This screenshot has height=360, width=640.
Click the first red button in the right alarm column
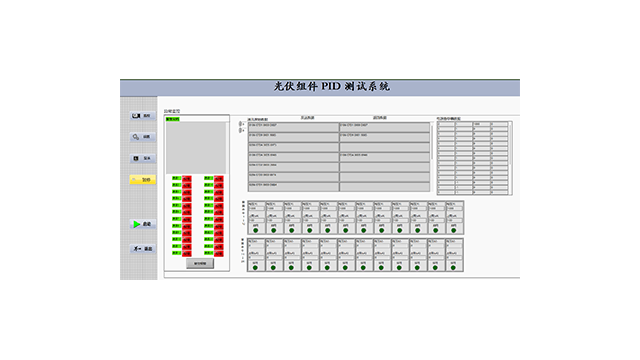point(219,178)
